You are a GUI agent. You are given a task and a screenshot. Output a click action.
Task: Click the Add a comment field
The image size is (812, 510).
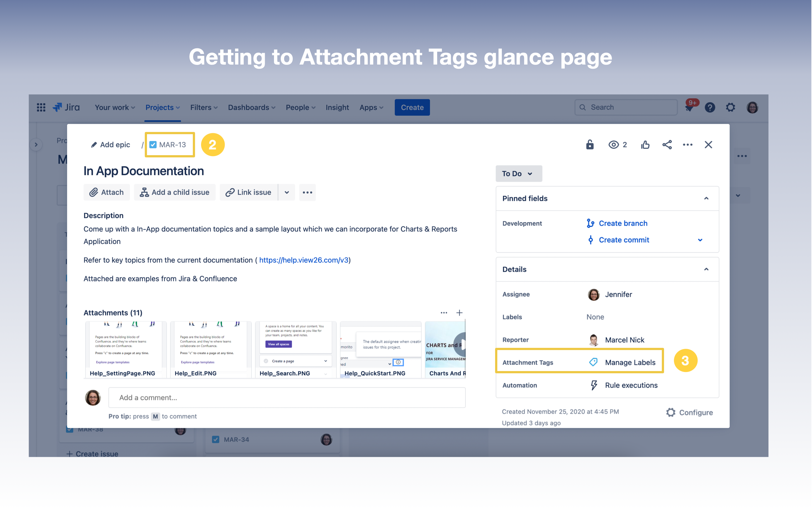[287, 397]
